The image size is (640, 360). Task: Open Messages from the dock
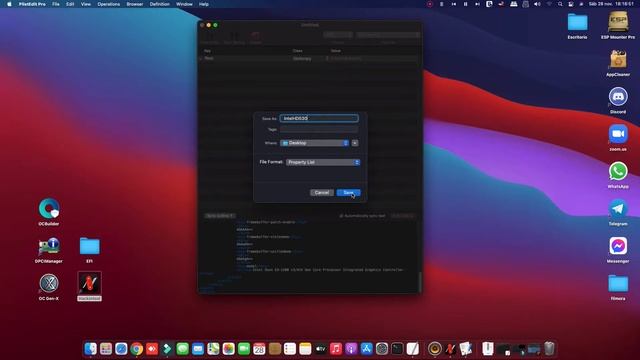click(182, 349)
